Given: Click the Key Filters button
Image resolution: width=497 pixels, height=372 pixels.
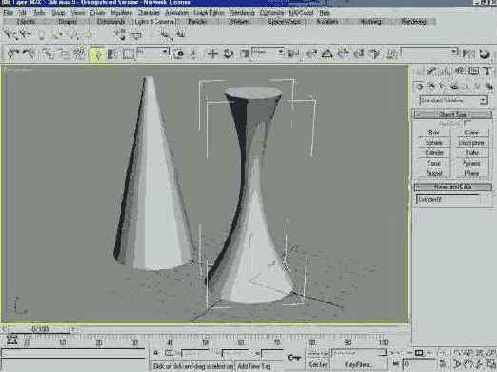Looking at the screenshot, I should [x=359, y=364].
